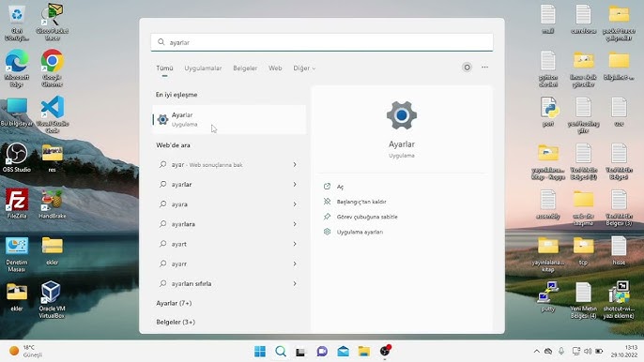Expand arrow for 'ayarlar' web suggestion
This screenshot has height=362, width=644.
[295, 185]
